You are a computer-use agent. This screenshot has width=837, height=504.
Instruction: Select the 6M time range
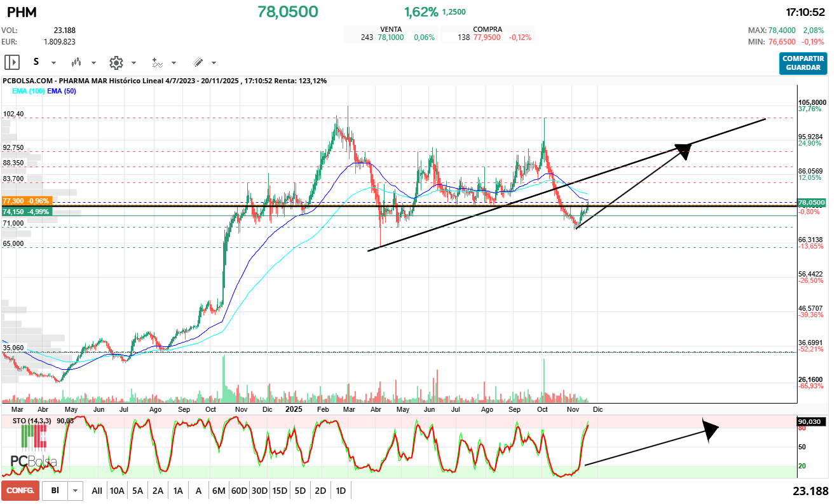[219, 491]
